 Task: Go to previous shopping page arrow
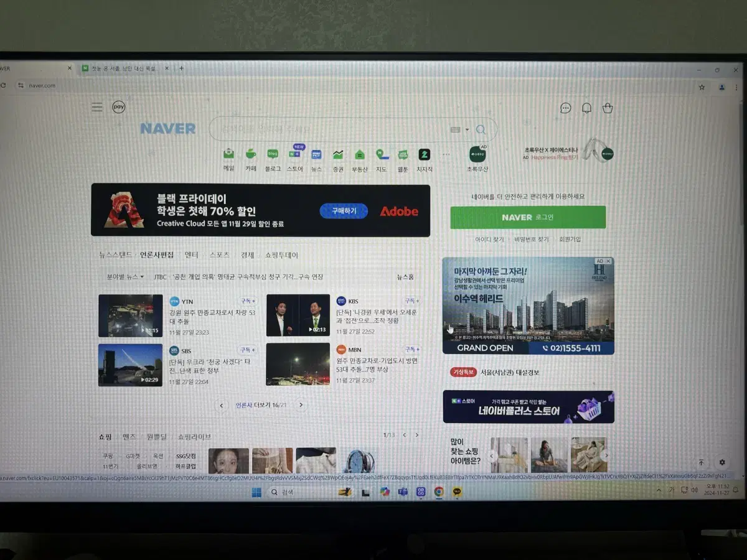click(404, 435)
